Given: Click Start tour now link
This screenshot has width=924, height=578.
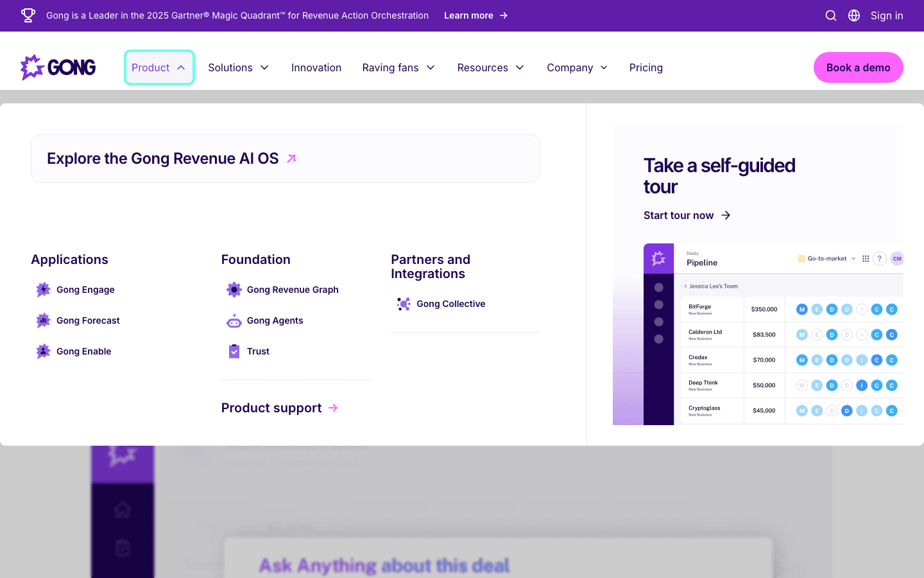Looking at the screenshot, I should [687, 215].
